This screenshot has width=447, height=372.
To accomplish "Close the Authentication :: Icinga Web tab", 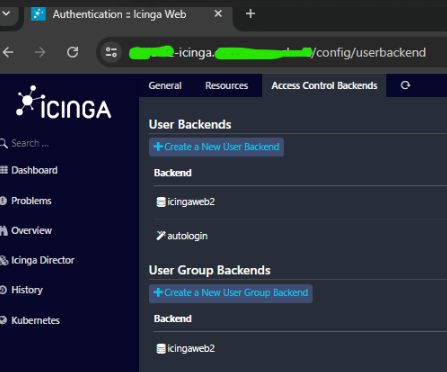I will (218, 14).
